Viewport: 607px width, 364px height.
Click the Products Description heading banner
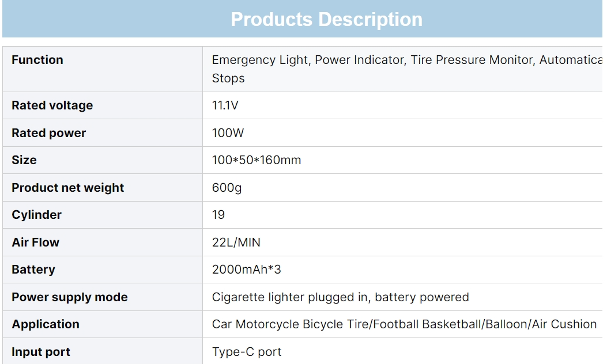point(326,20)
